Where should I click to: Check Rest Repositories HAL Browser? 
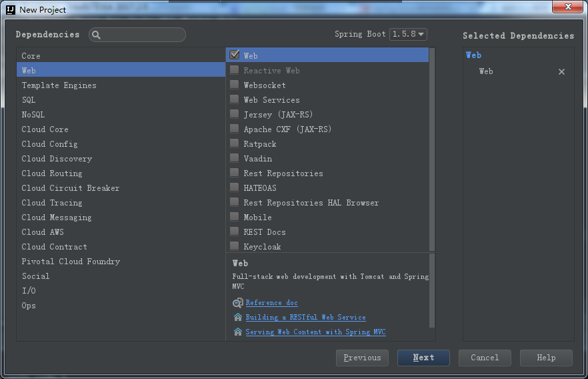pos(235,202)
